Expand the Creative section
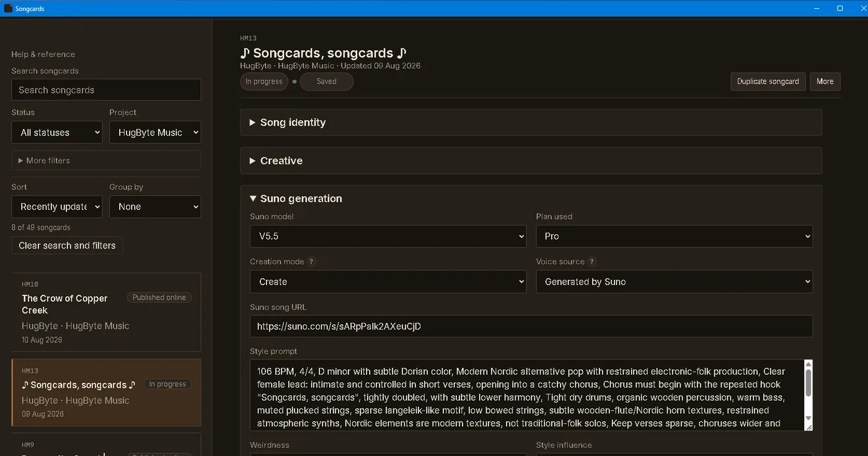The image size is (868, 456). (x=531, y=160)
